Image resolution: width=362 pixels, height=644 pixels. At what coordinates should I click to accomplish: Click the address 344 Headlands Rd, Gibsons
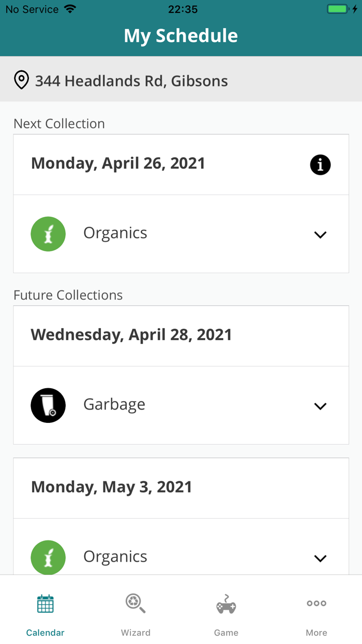click(131, 81)
